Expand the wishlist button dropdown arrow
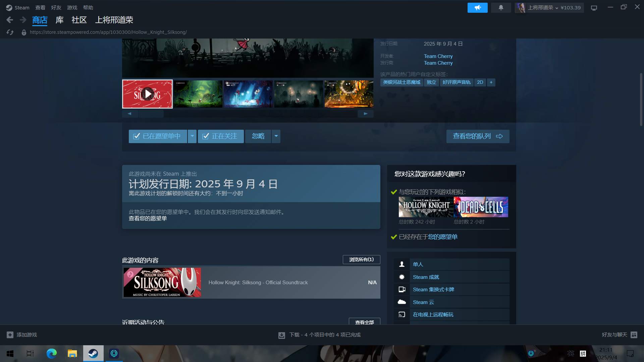Viewport: 644px width, 362px height. pos(192,136)
